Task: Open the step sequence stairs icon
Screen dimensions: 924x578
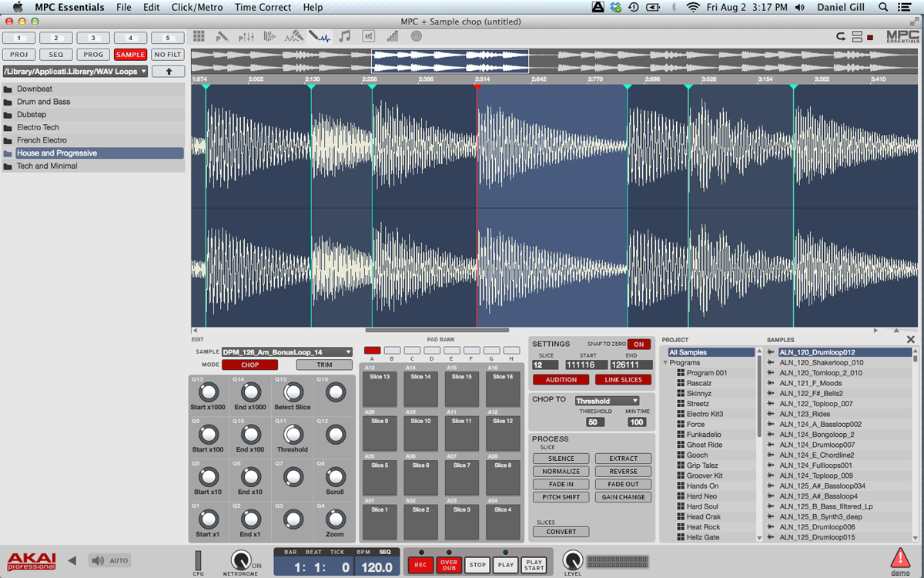Action: click(x=393, y=36)
